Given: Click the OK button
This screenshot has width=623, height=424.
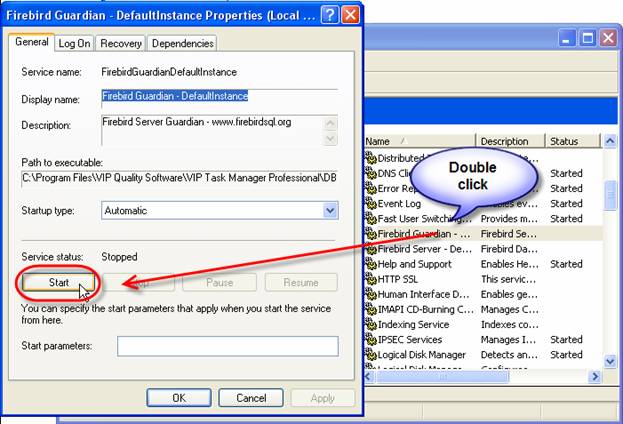Looking at the screenshot, I should pyautogui.click(x=178, y=398).
